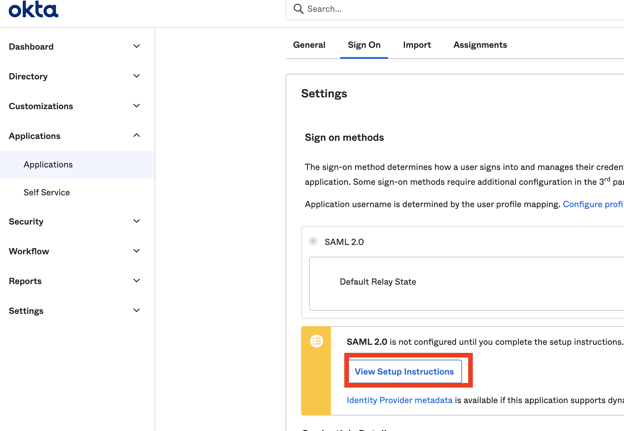This screenshot has width=624, height=431.
Task: Switch to the Sign On tab
Action: click(x=364, y=45)
